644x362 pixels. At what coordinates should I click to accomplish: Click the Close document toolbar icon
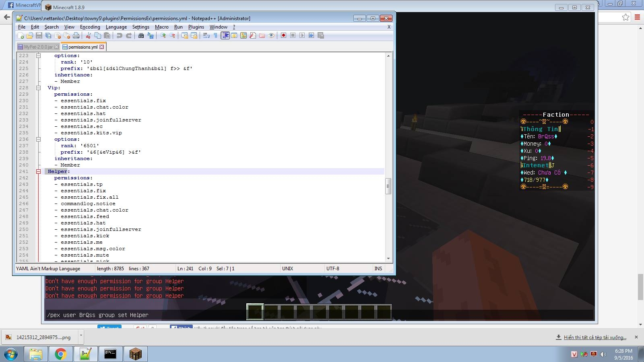pyautogui.click(x=58, y=35)
